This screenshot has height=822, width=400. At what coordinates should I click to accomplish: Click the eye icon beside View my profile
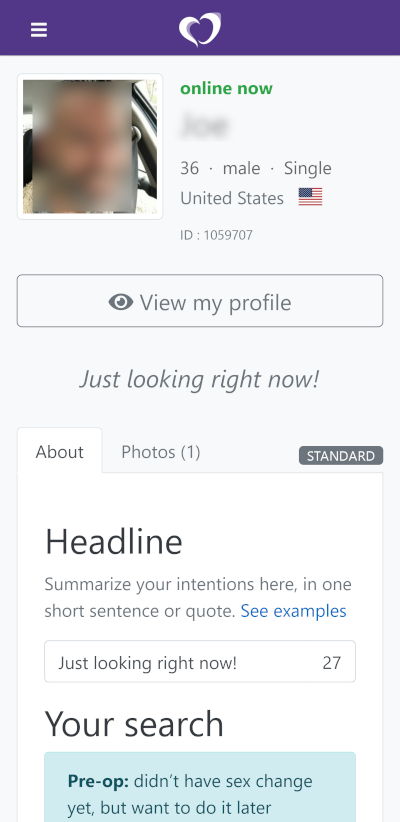121,302
